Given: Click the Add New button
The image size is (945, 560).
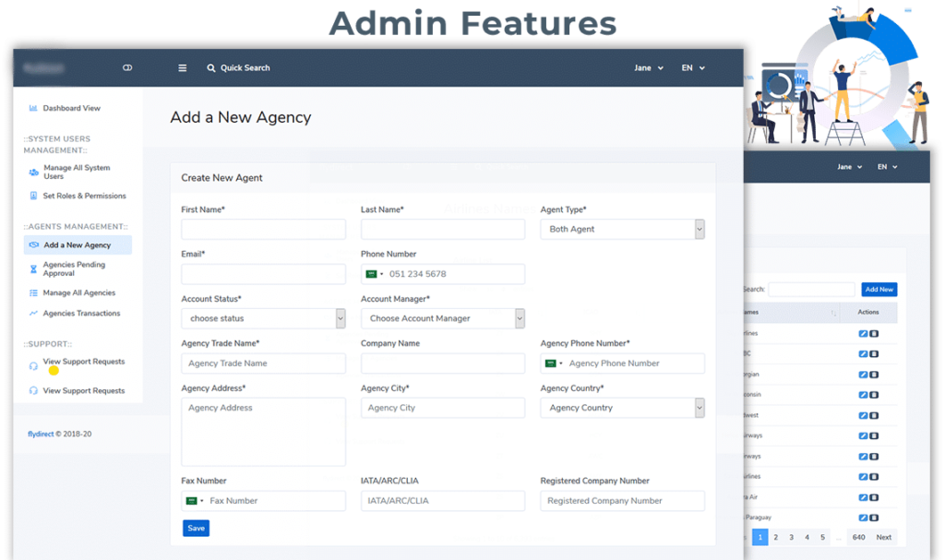Looking at the screenshot, I should tap(879, 290).
